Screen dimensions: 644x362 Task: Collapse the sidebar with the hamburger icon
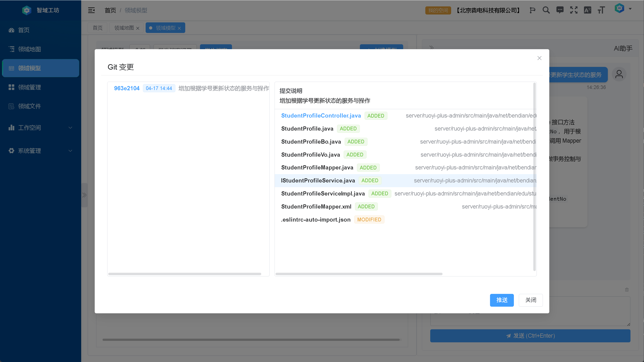pyautogui.click(x=91, y=10)
